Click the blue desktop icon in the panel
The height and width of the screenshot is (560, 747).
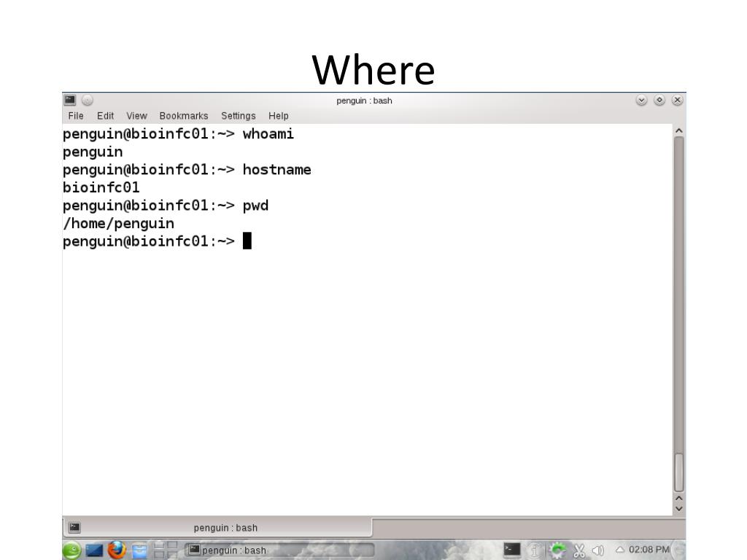pyautogui.click(x=94, y=551)
